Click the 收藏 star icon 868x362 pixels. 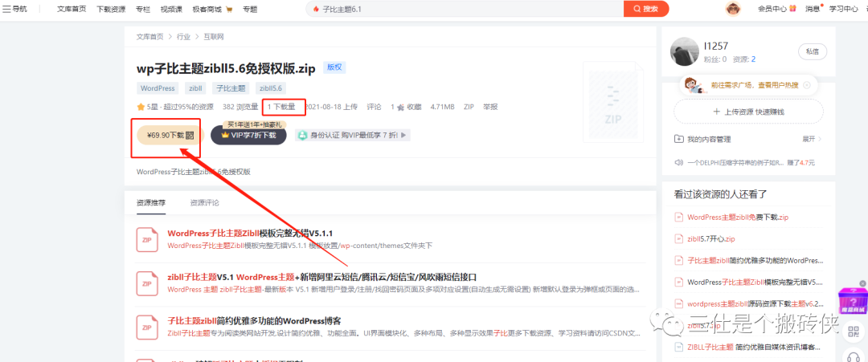click(401, 108)
